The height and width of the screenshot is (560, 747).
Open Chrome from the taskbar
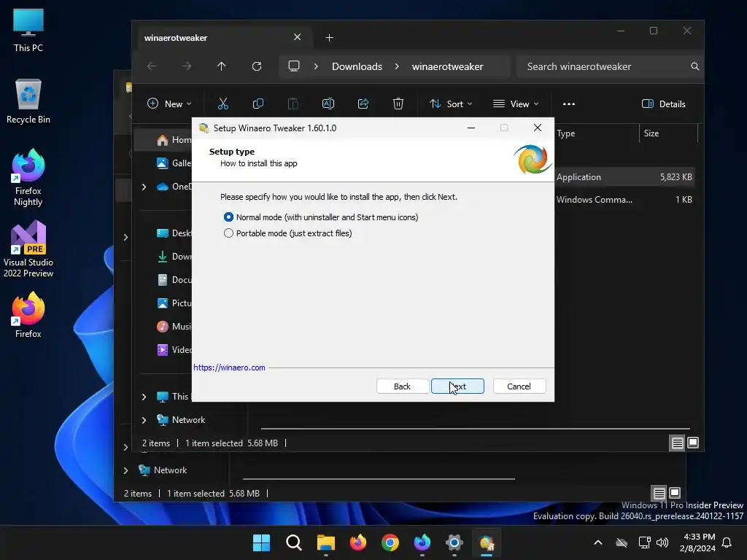tap(390, 542)
